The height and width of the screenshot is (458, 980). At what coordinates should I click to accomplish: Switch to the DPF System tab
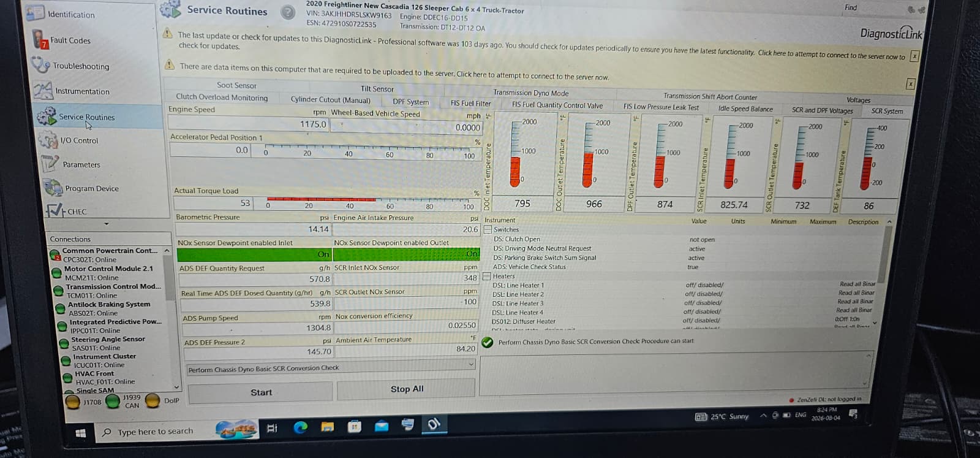[410, 102]
